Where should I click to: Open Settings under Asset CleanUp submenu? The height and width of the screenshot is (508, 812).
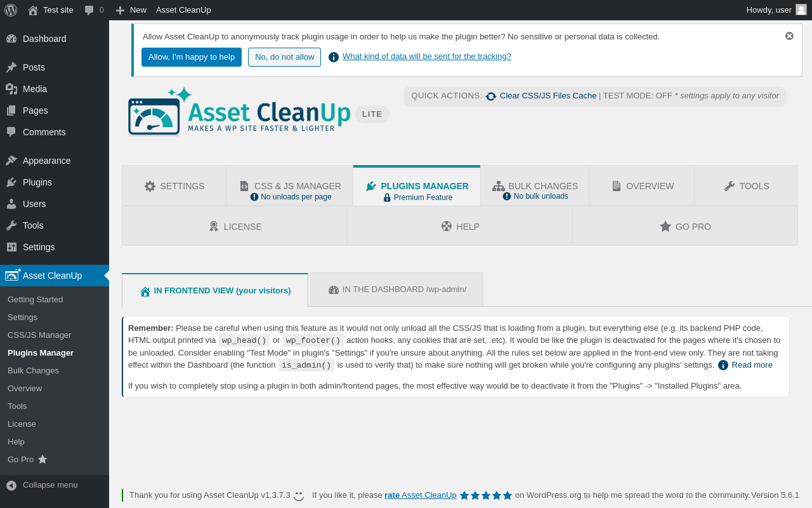[22, 317]
